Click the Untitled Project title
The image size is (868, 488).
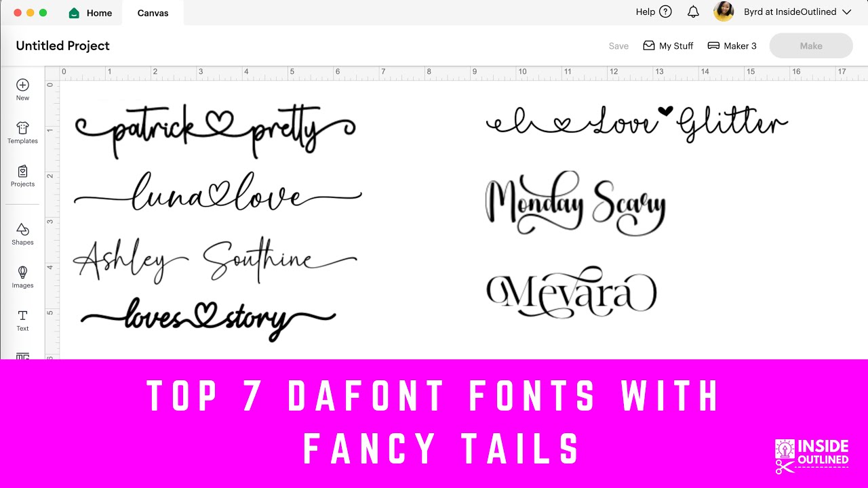tap(63, 45)
